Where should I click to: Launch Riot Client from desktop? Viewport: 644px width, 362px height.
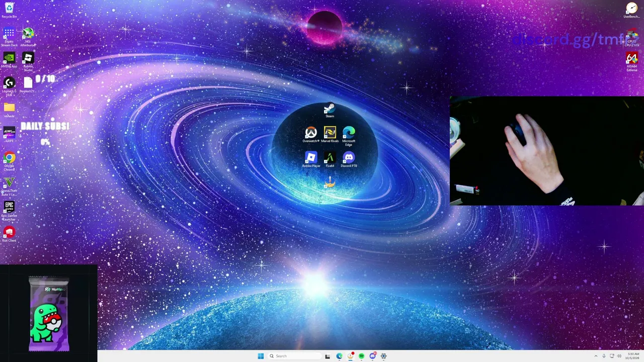(9, 234)
